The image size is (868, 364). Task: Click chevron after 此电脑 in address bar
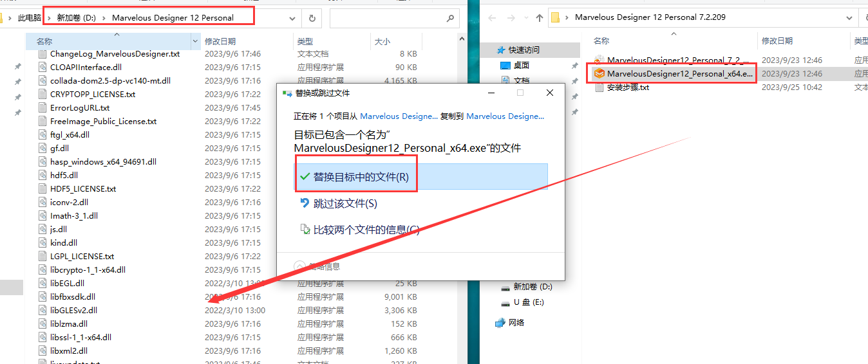(50, 18)
